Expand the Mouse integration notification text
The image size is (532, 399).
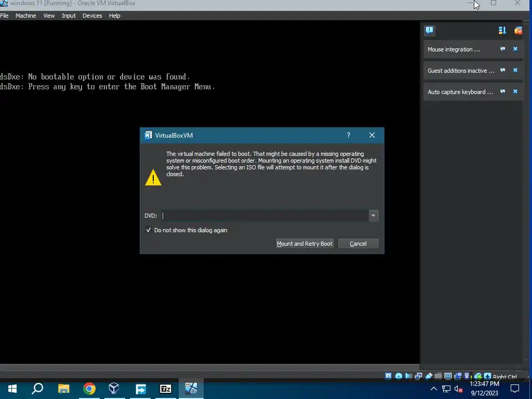[x=454, y=49]
